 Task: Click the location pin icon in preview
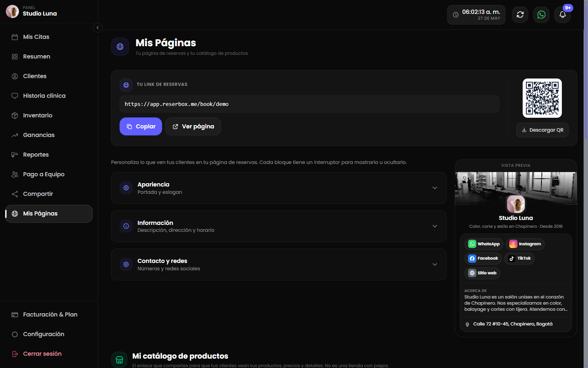coord(468,324)
